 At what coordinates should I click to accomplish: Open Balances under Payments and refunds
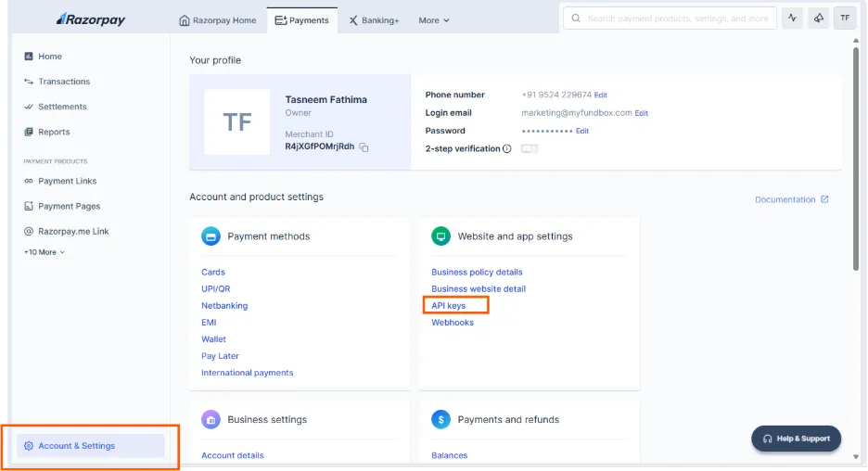point(449,455)
